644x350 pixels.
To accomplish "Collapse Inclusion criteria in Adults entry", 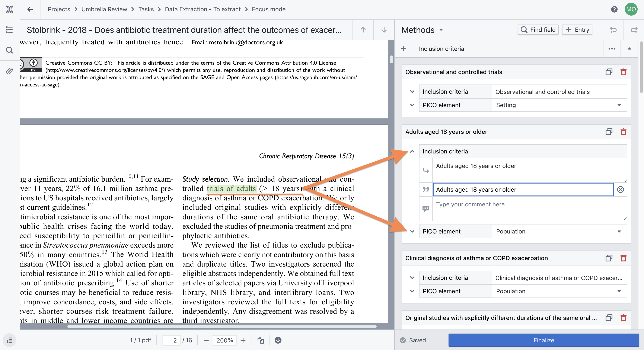I will click(412, 151).
